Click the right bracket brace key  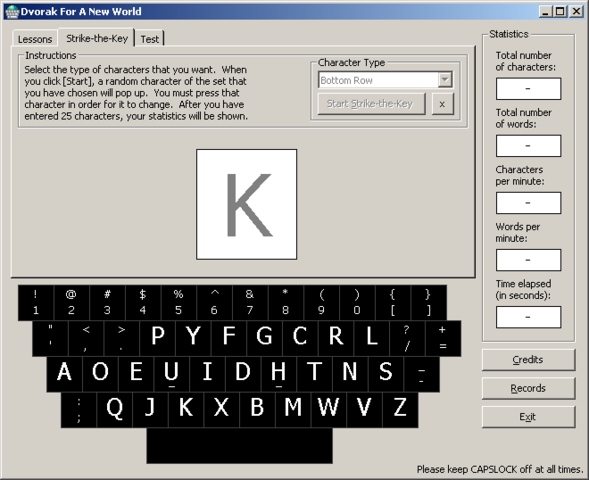[x=429, y=303]
